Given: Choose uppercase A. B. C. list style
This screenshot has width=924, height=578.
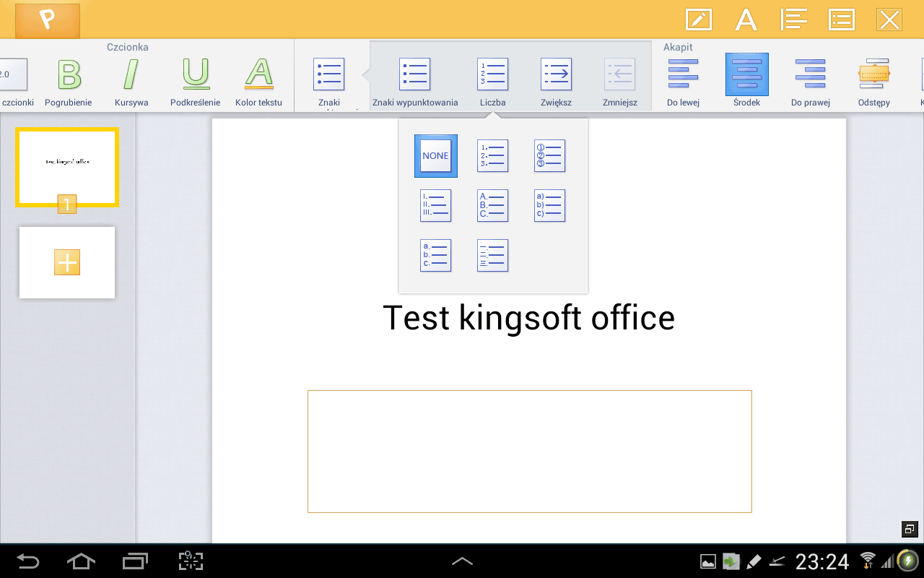Looking at the screenshot, I should pos(493,206).
